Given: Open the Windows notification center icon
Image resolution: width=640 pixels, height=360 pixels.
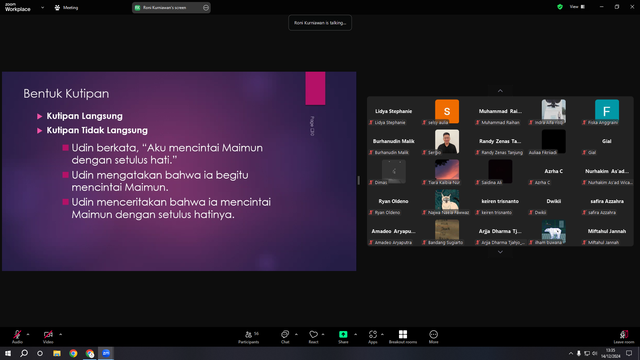Looking at the screenshot, I should 629,353.
